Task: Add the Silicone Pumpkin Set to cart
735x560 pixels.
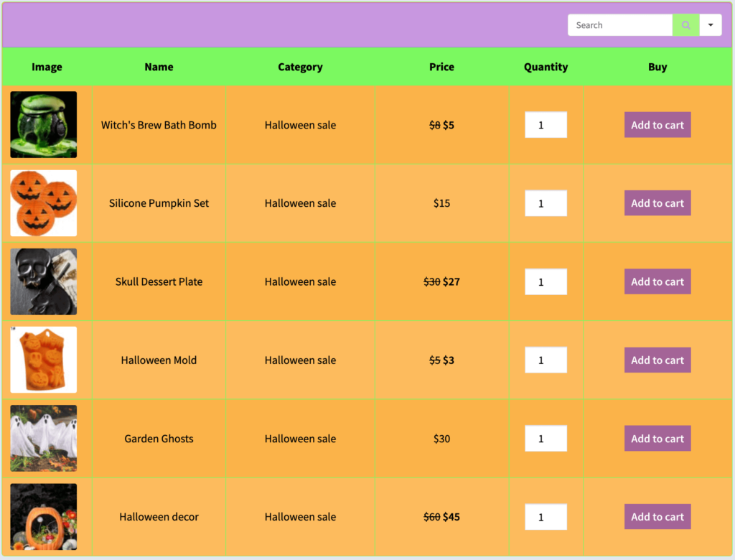Action: 657,202
